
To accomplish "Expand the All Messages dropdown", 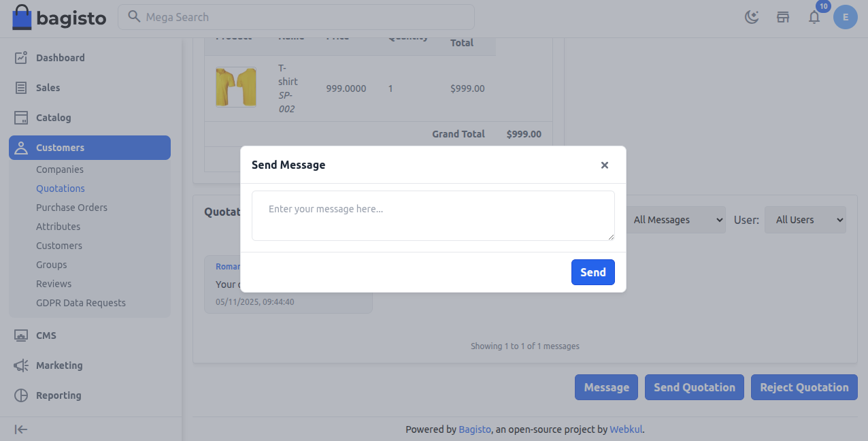I will (x=675, y=220).
